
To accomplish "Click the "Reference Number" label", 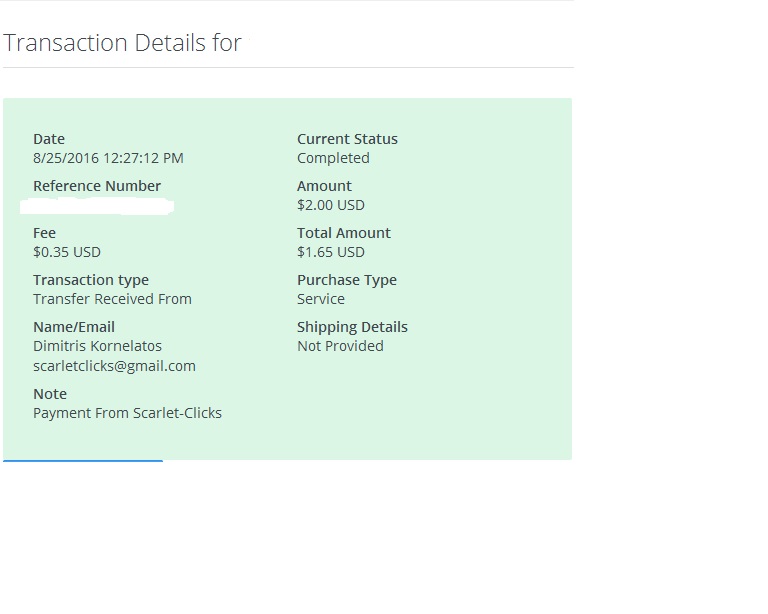I will 97,186.
